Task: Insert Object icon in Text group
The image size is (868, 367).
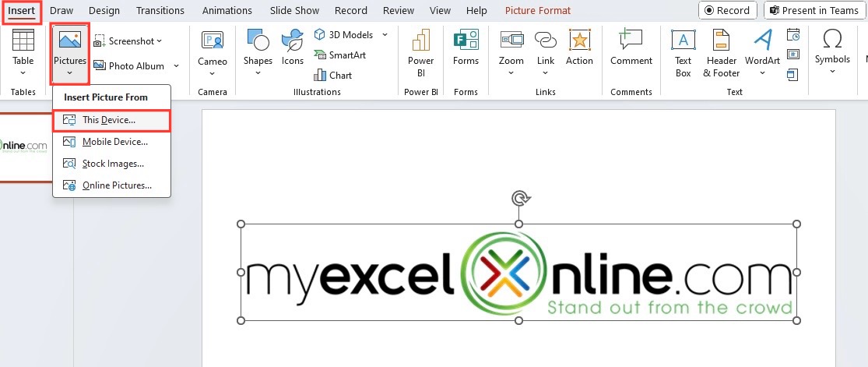Action: coord(793,74)
